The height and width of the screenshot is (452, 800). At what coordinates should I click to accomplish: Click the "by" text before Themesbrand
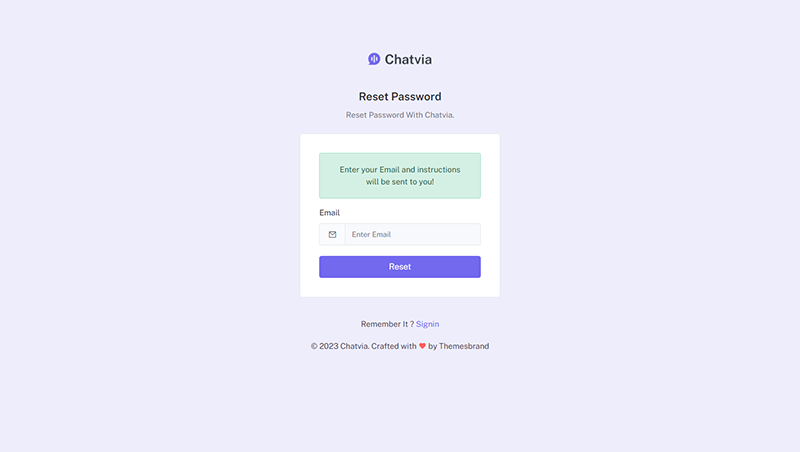(x=433, y=346)
